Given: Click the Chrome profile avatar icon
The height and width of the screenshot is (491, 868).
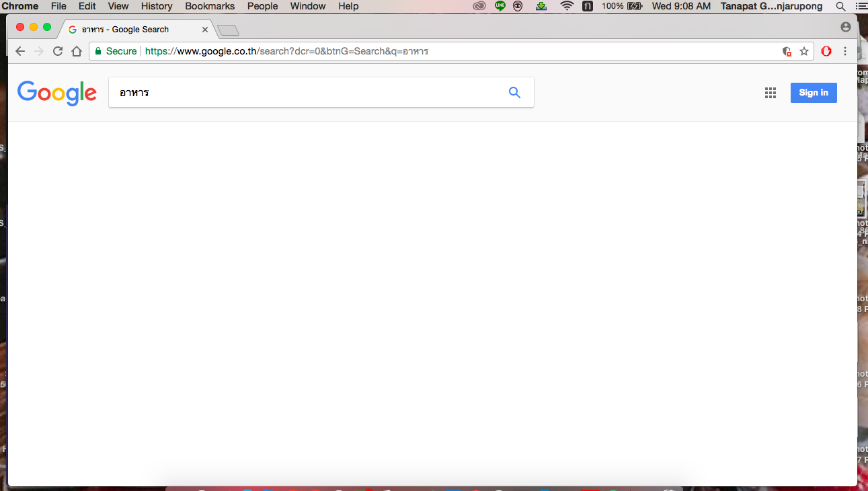Looking at the screenshot, I should 846,27.
